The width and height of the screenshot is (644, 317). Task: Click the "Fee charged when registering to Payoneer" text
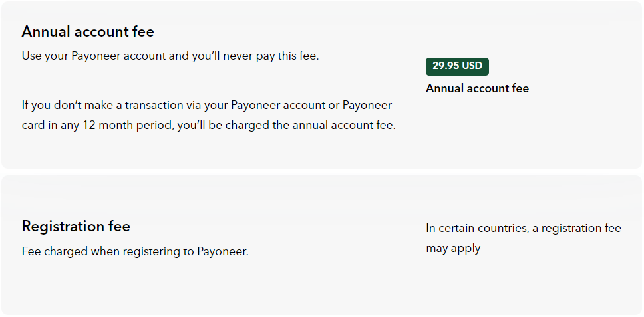[x=135, y=251]
